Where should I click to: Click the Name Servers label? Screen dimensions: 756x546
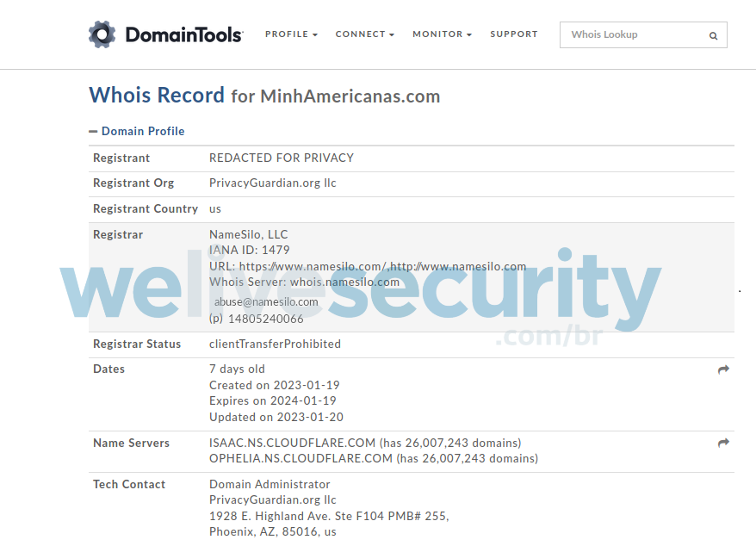tap(131, 443)
